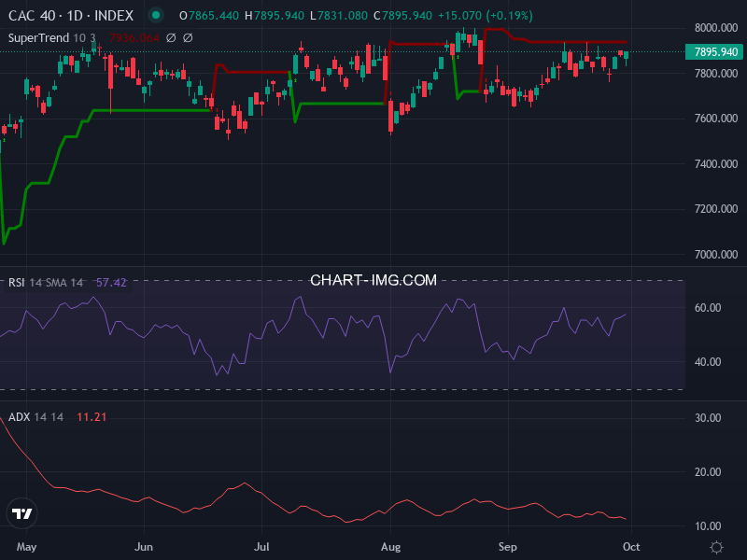This screenshot has height=560, width=747.
Task: Click the 30.00 label on ADX scale
Action: [x=707, y=418]
